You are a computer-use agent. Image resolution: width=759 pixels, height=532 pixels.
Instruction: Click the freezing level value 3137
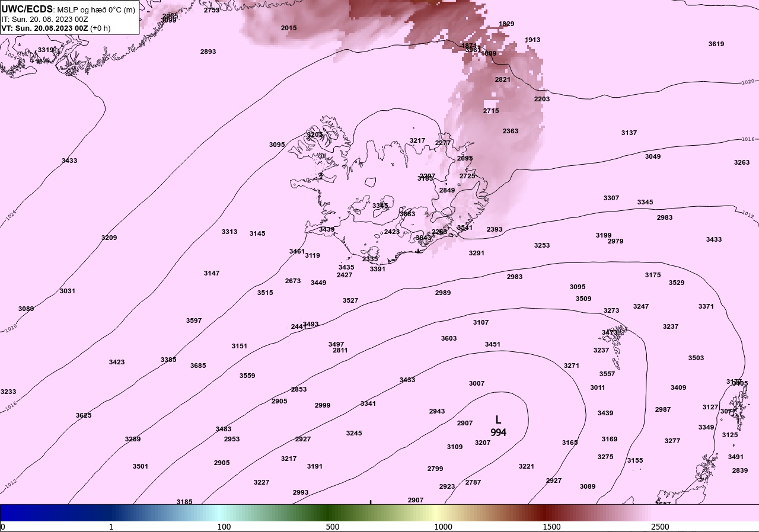[629, 133]
